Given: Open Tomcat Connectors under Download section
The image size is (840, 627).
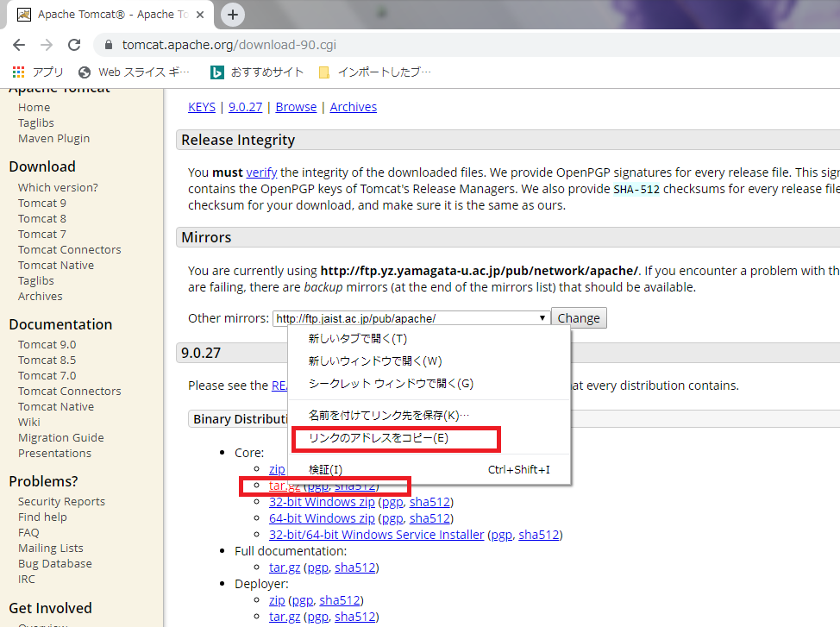Looking at the screenshot, I should click(70, 250).
